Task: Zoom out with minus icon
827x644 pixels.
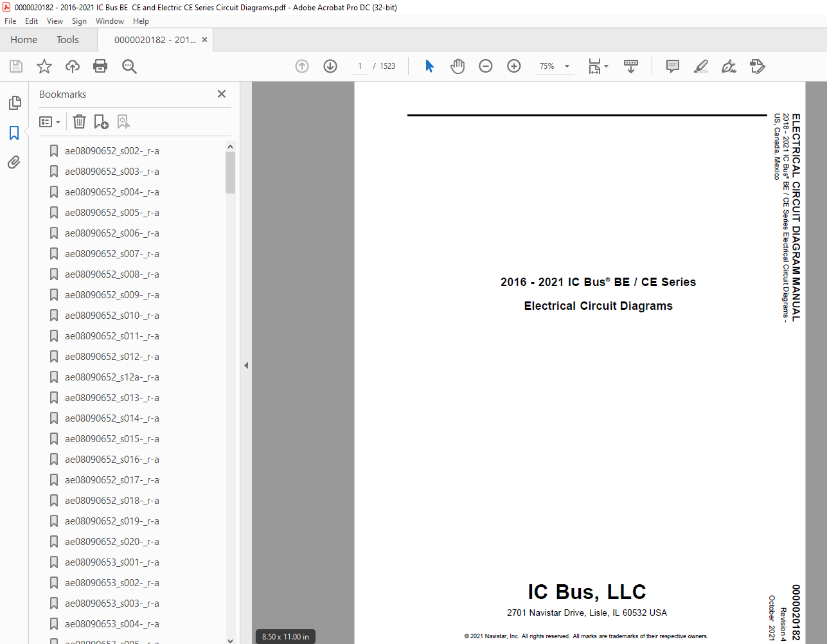Action: pos(486,66)
